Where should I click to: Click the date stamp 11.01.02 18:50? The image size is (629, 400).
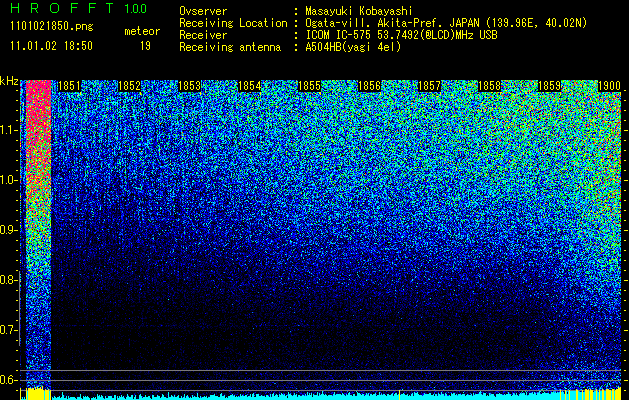[x=51, y=46]
